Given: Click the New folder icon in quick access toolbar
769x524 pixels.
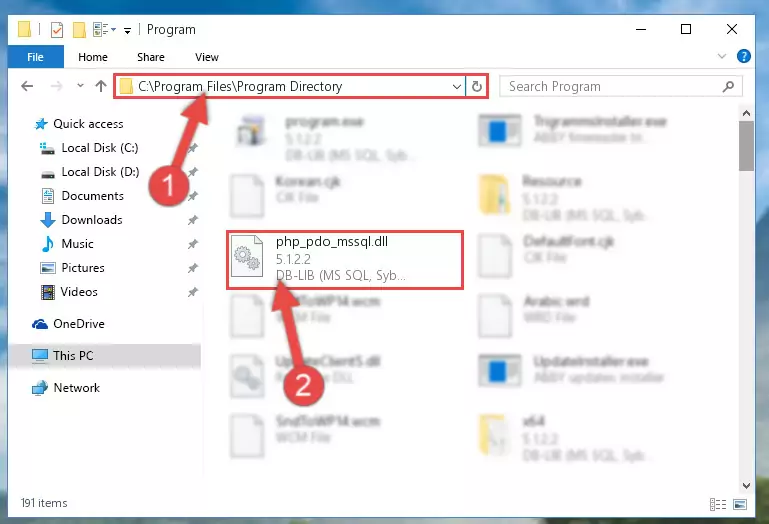Looking at the screenshot, I should coord(79,30).
